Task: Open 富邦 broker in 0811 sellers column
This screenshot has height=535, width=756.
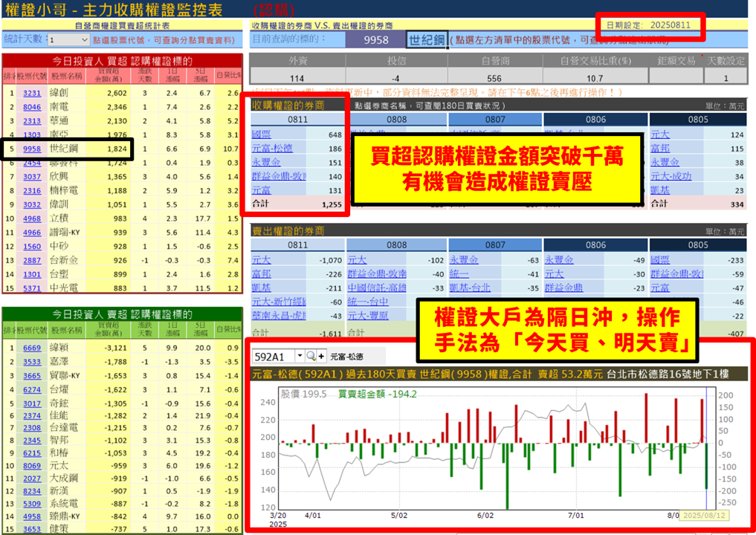Action: click(x=262, y=273)
